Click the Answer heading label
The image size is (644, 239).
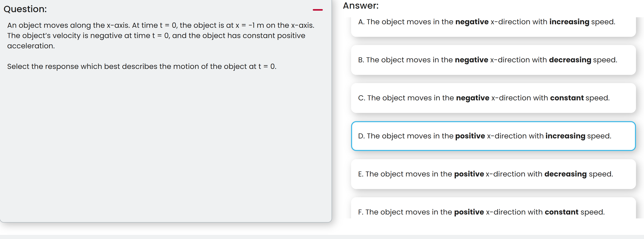pyautogui.click(x=361, y=6)
